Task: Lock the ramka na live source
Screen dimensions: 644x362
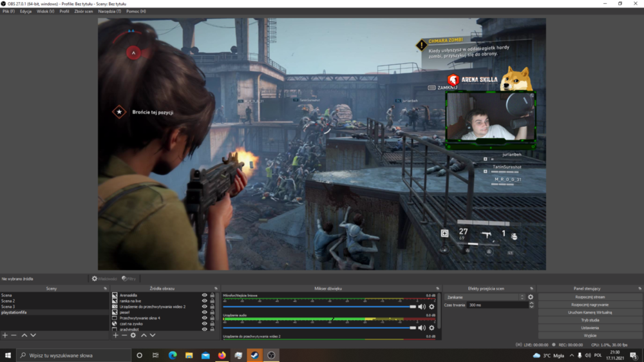Action: [213, 301]
